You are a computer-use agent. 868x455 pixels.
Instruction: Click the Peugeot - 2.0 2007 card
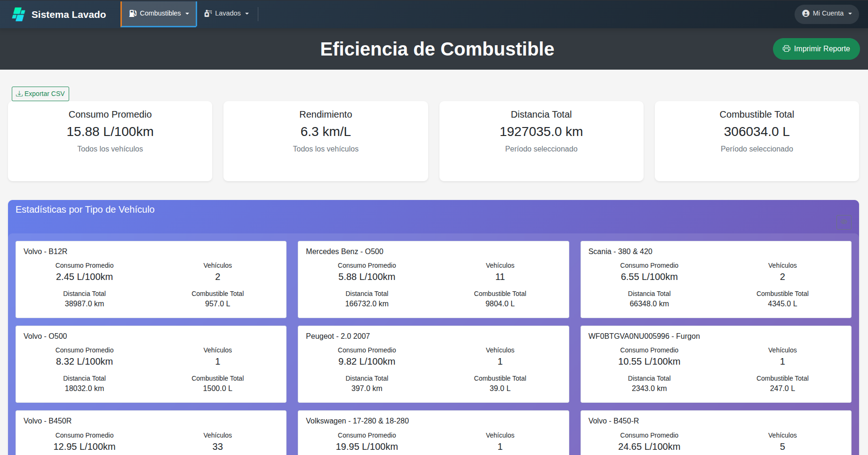tap(433, 364)
